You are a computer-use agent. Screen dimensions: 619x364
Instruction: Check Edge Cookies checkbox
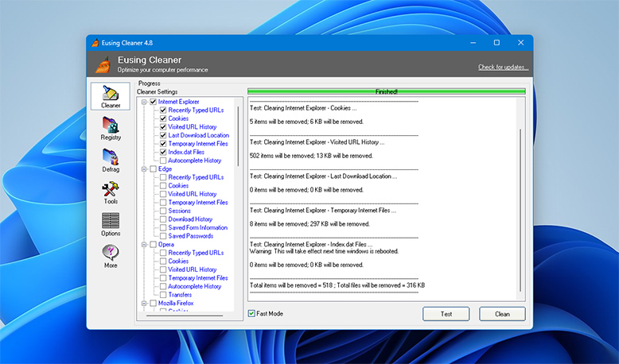(x=163, y=185)
